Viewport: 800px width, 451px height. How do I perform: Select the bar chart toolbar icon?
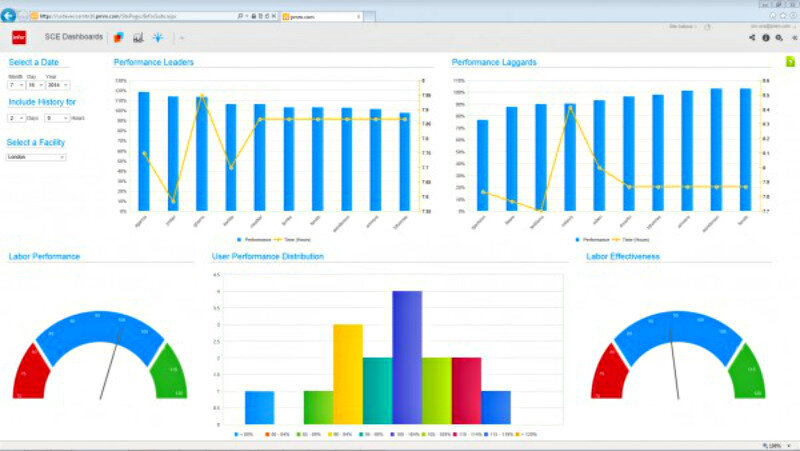(x=138, y=38)
